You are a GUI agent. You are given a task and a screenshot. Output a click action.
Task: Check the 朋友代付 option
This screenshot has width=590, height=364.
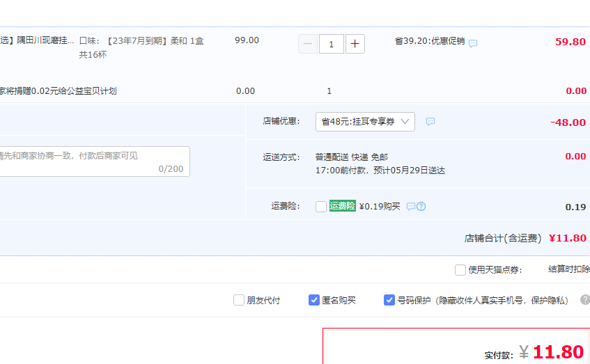(x=238, y=300)
